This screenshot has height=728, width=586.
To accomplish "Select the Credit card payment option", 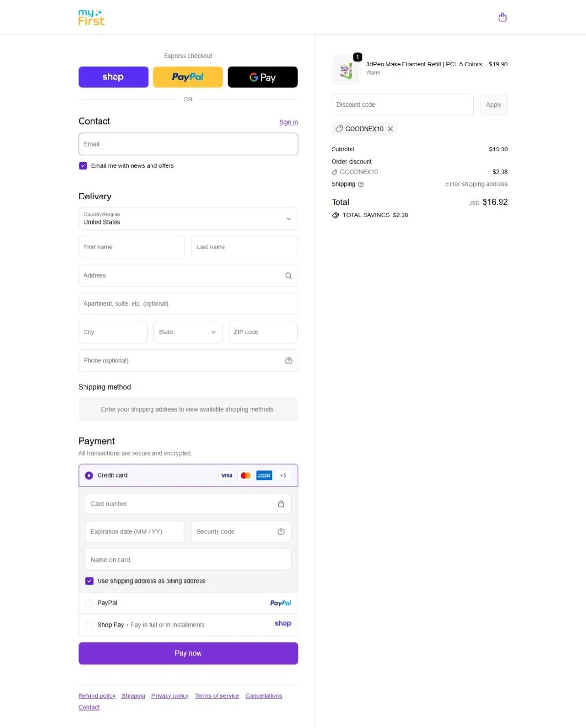I will [89, 476].
